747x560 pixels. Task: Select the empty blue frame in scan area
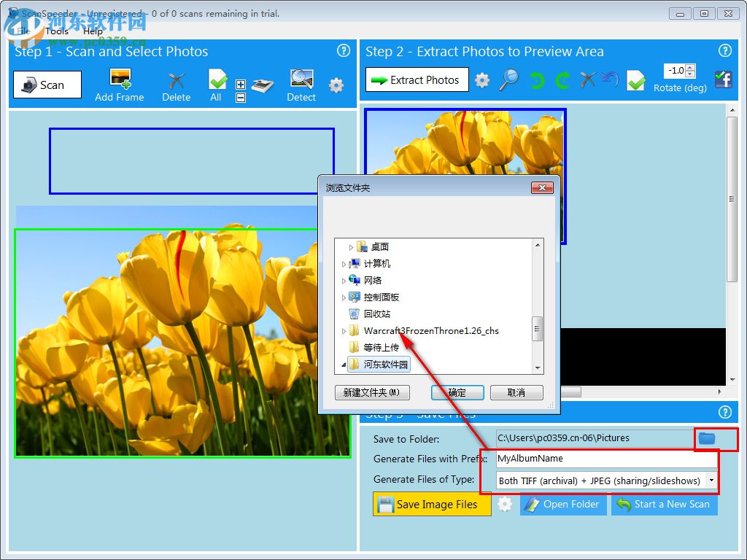pyautogui.click(x=192, y=161)
